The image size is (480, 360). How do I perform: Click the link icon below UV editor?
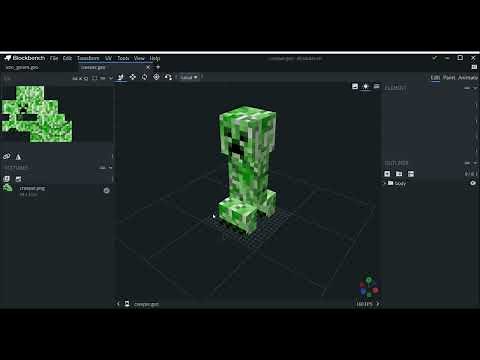7,156
